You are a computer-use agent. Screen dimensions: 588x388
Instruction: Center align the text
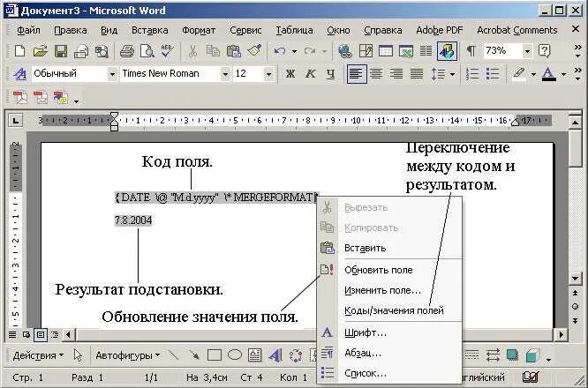(376, 74)
